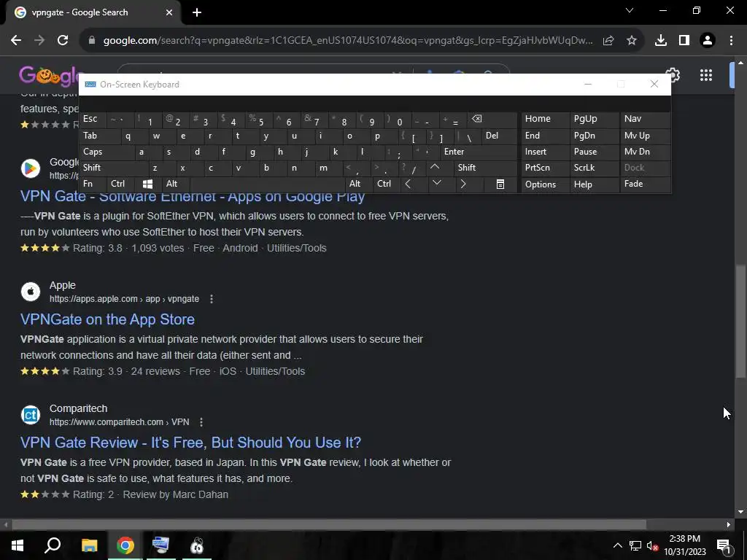Click the horizontal scrollbar thumb
Screen dimensions: 747x560
(329, 525)
